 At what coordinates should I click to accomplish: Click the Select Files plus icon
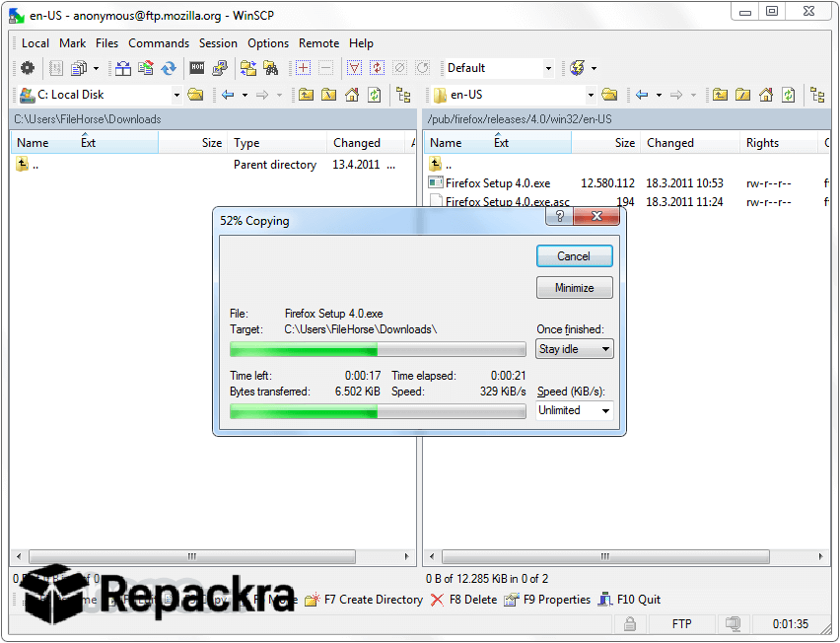[303, 68]
